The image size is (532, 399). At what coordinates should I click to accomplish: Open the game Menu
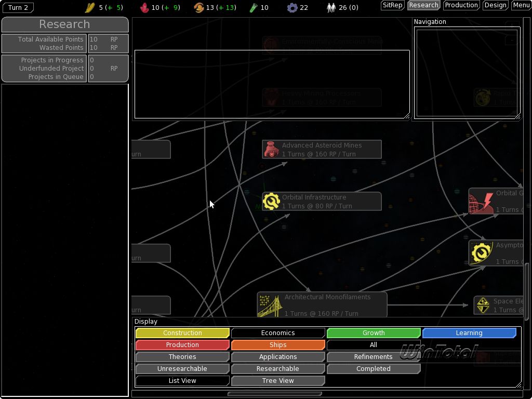coord(521,5)
